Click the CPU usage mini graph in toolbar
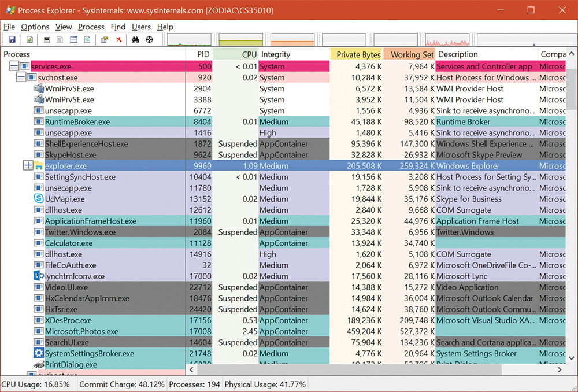 [x=189, y=40]
